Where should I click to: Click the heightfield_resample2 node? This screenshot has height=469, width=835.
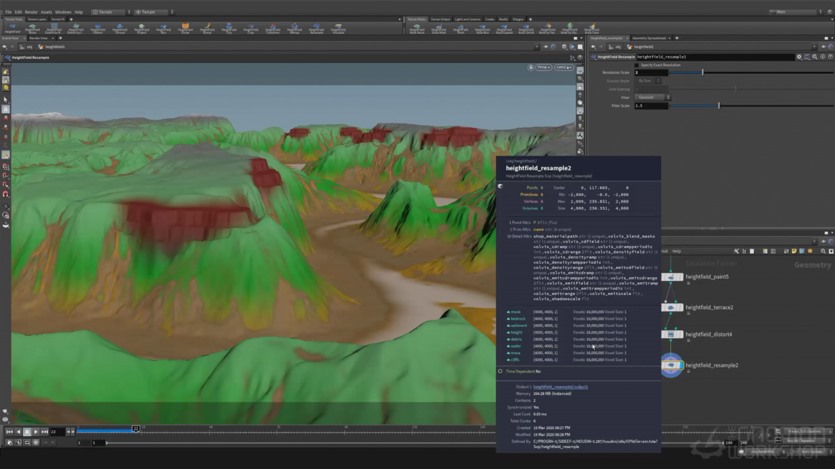(x=672, y=365)
